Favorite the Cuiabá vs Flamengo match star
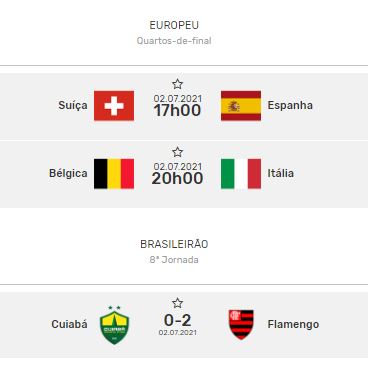 point(177,303)
